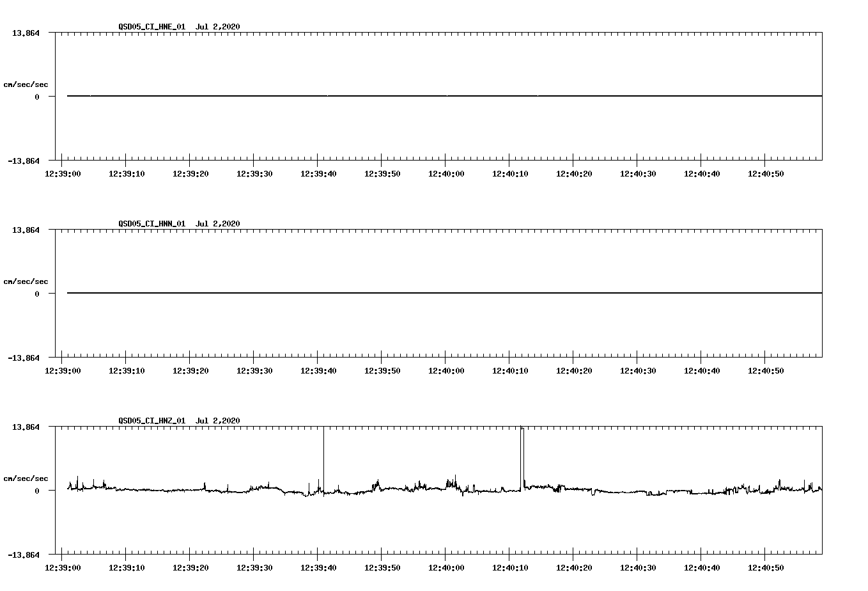The width and height of the screenshot is (868, 591).
Task: Click cm/sec/sec unit label on HNE chart
Action: [26, 84]
